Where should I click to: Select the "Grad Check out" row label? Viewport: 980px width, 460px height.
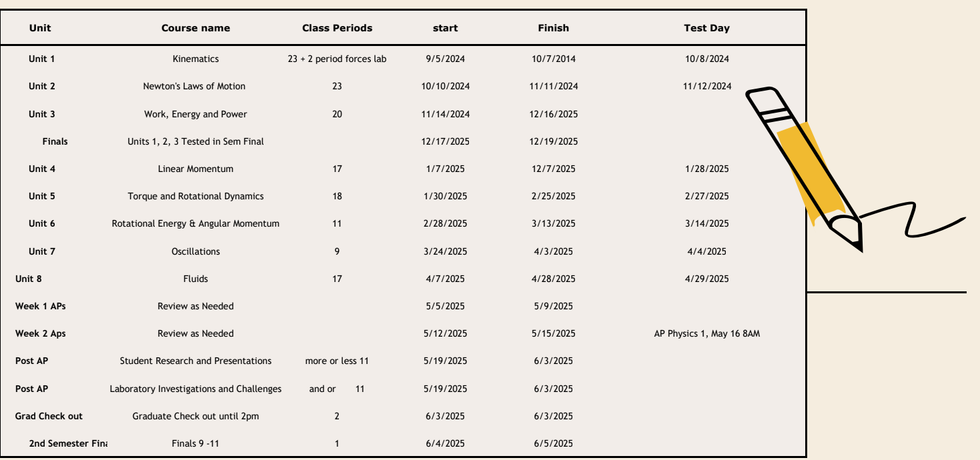coord(49,416)
